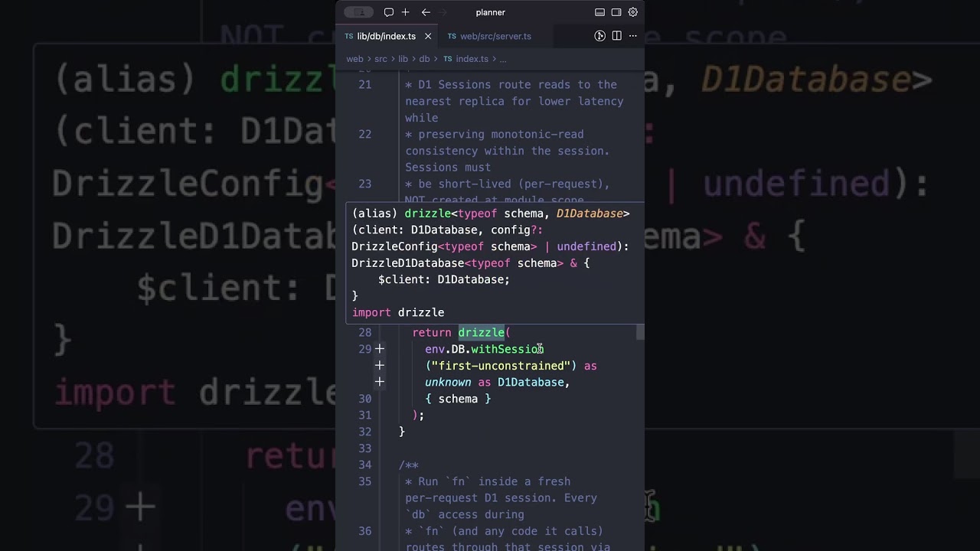This screenshot has height=551, width=980.
Task: Click D1Database in the cast on line 29
Action: (531, 382)
